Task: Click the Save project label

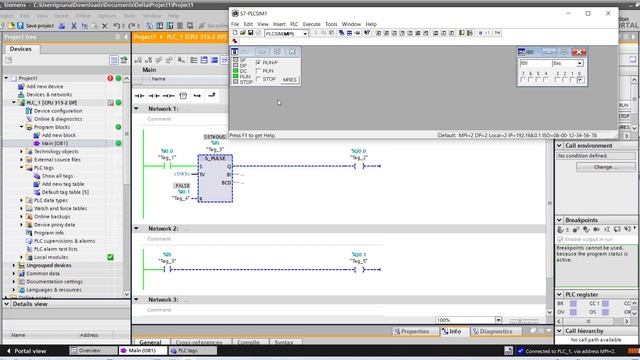Action: point(40,26)
